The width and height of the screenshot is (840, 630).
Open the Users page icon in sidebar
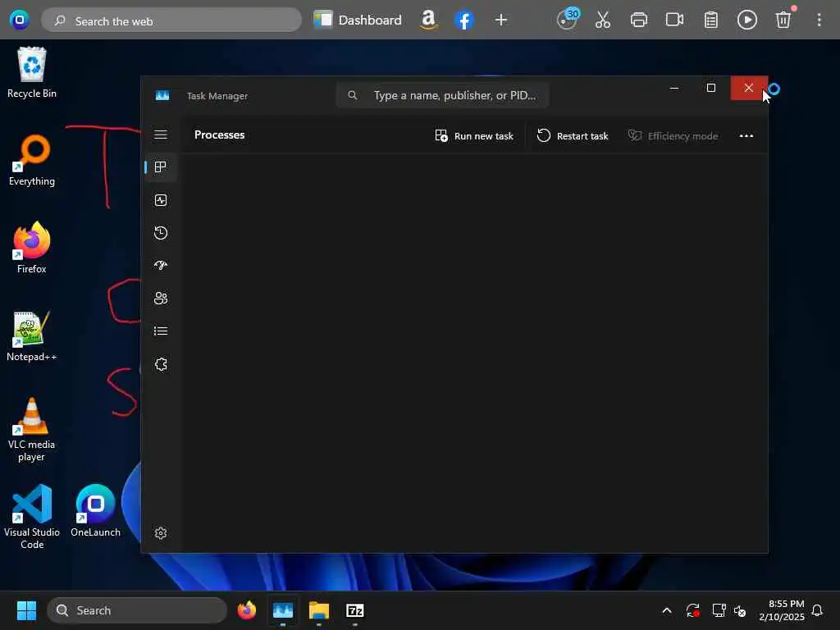point(161,299)
